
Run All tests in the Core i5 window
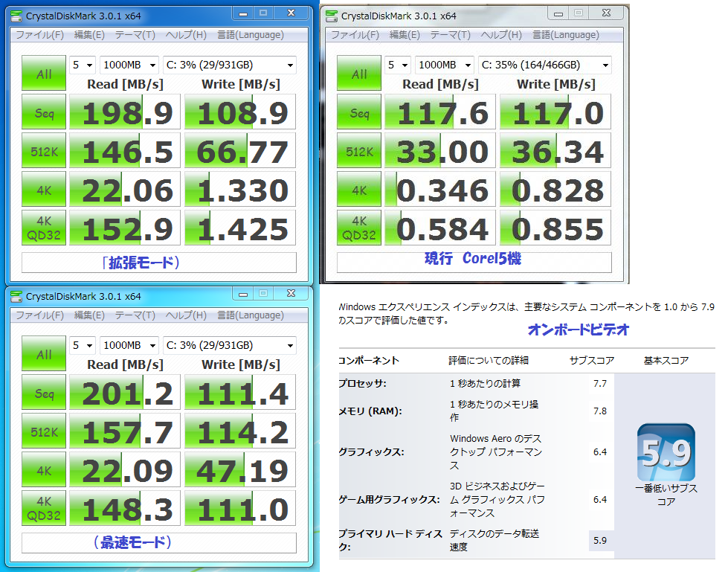[x=359, y=74]
